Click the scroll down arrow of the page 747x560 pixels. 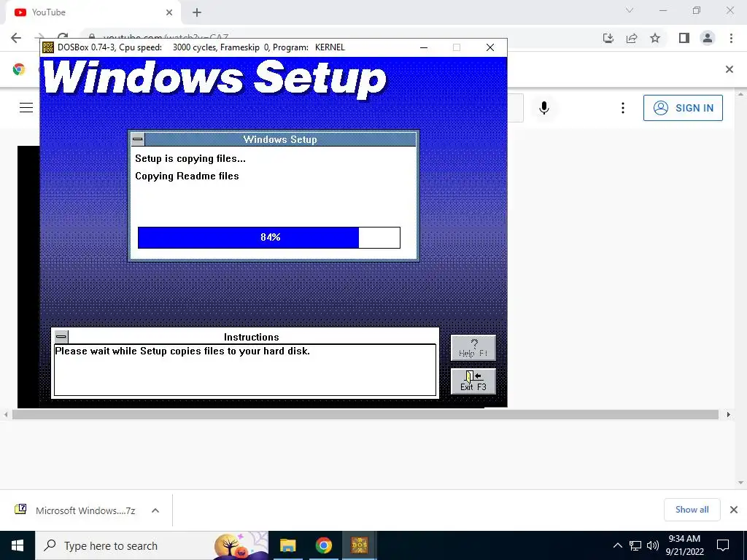pyautogui.click(x=741, y=483)
